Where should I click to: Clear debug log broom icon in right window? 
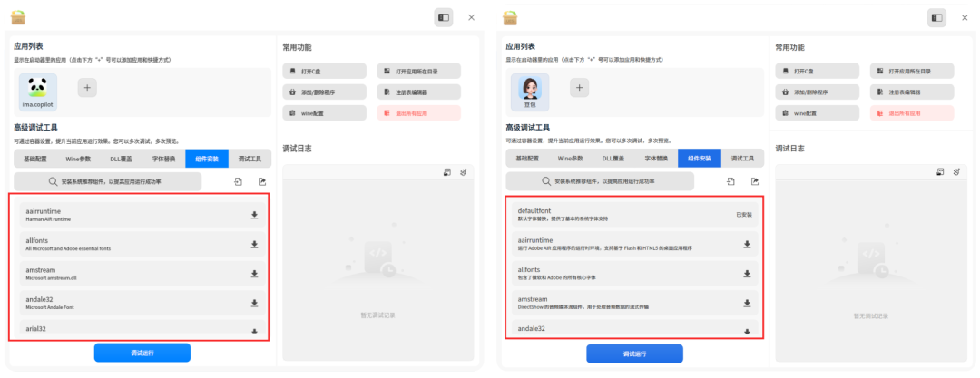click(955, 171)
